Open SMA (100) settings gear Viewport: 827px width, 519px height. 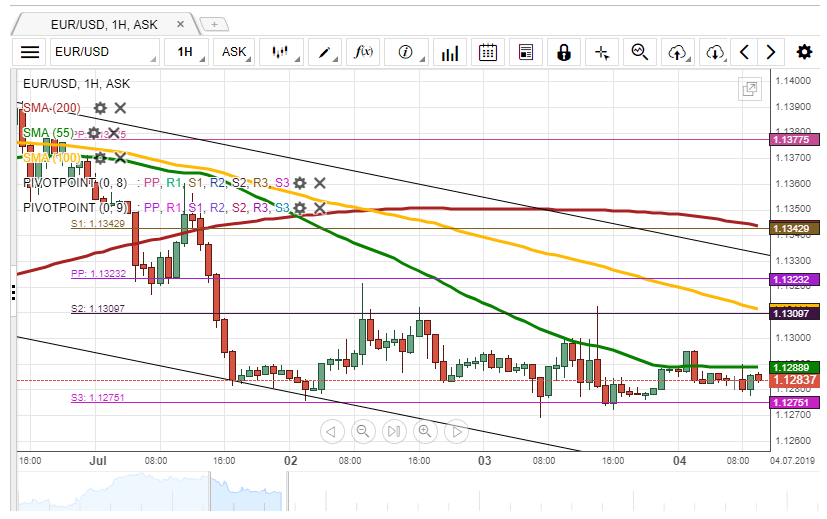[x=100, y=158]
